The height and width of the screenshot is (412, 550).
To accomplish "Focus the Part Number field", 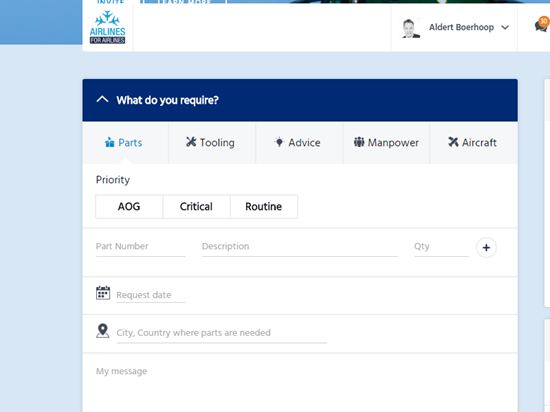I will point(141,247).
